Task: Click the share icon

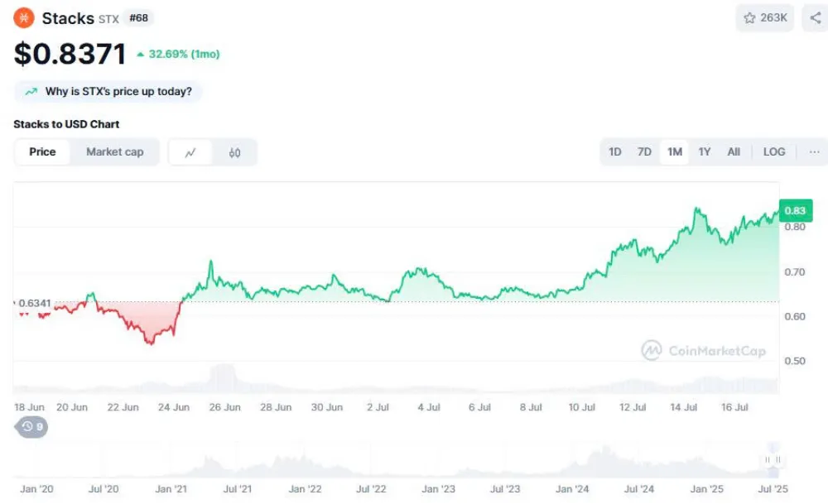Action: 816,17
